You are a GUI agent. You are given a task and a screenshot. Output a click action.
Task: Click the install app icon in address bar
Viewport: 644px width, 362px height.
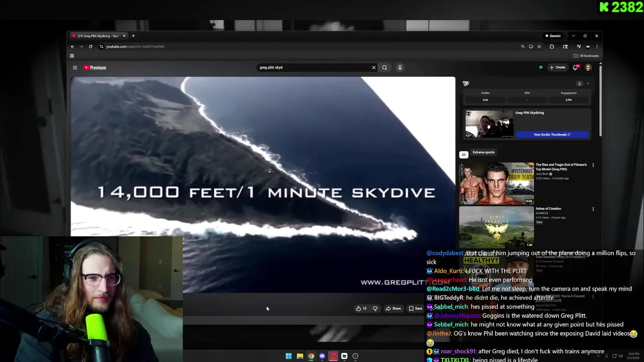[531, 46]
